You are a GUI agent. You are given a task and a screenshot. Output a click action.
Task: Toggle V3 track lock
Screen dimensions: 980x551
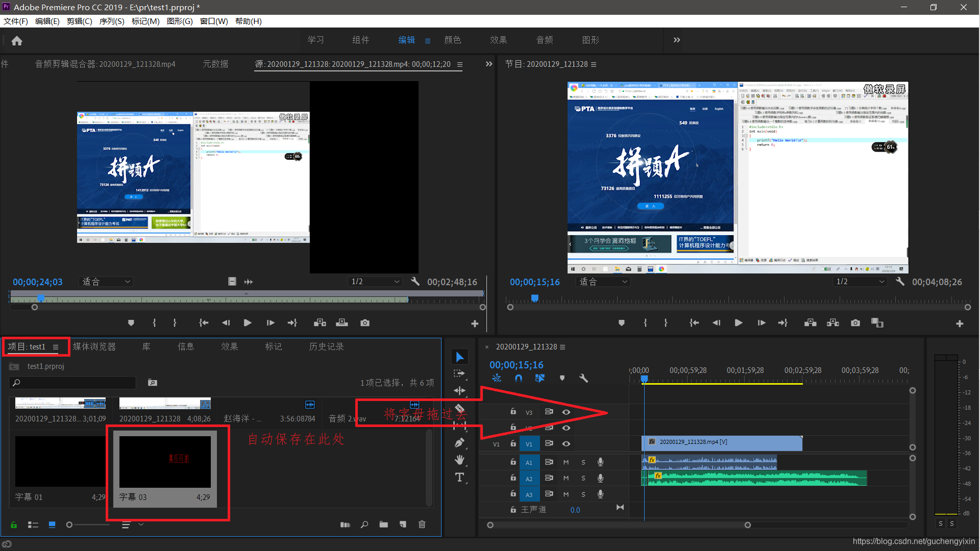click(513, 412)
